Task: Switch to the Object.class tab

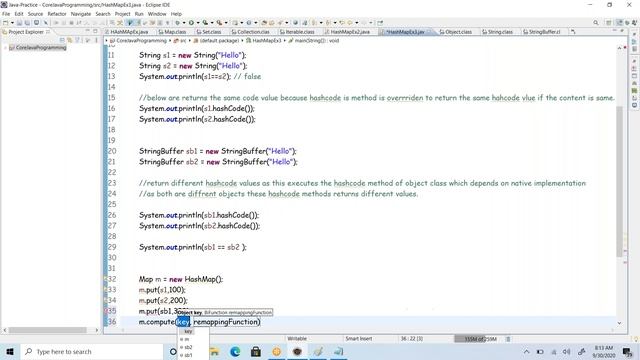Action: coord(456,31)
